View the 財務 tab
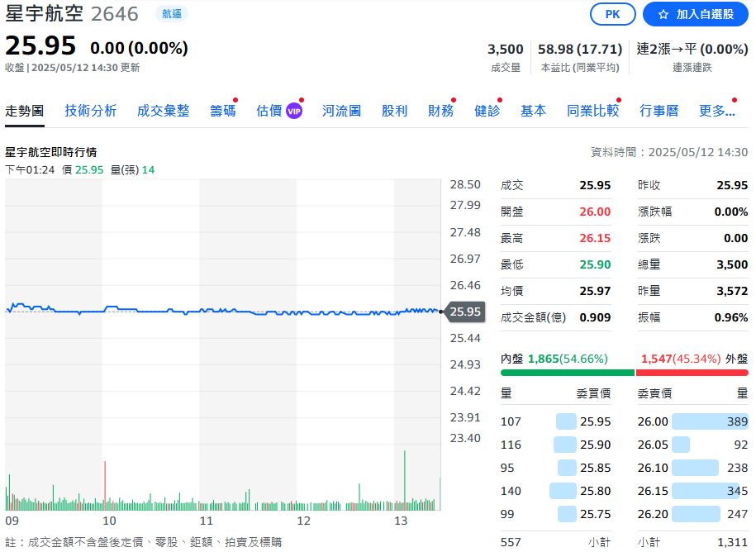 coord(440,111)
